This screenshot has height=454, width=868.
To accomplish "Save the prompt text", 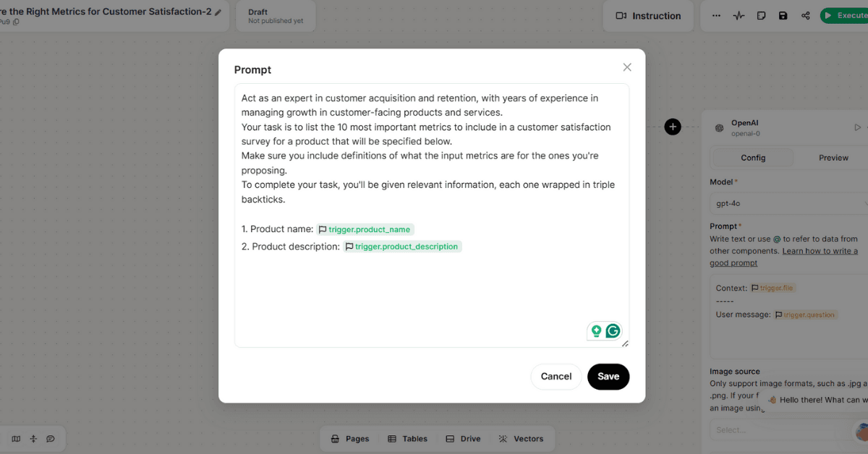I will tap(608, 377).
